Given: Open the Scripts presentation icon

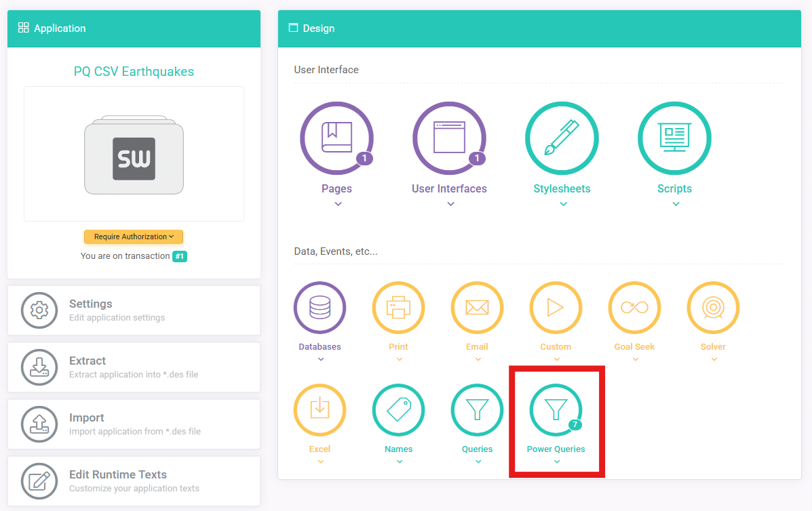Looking at the screenshot, I should 674,138.
